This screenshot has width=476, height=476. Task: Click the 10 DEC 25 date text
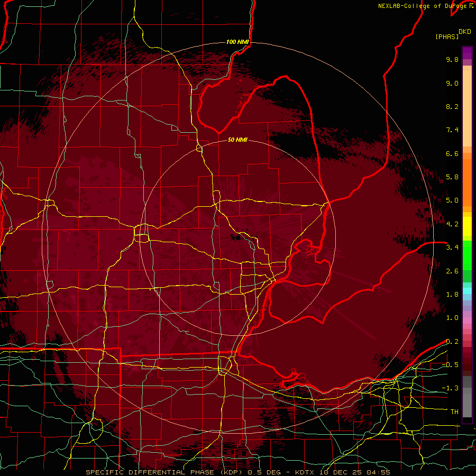342,472
